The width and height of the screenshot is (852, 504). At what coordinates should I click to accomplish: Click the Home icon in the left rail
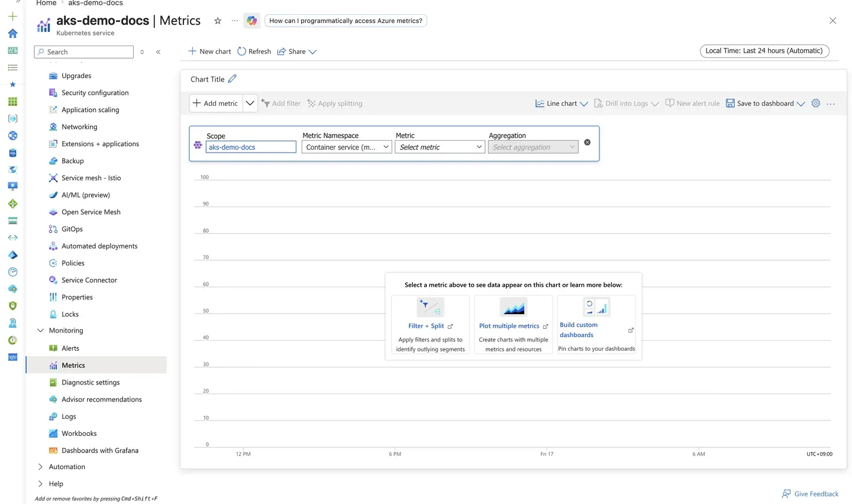pos(12,34)
